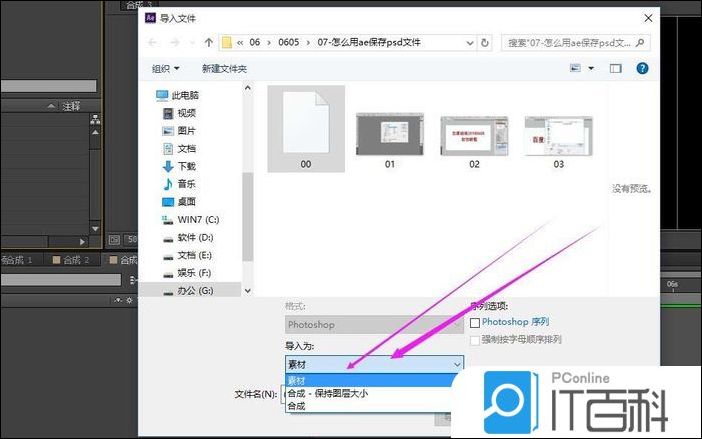Click the navigation pane scroll down arrow
Screen dimensions: 702x439
tap(248, 291)
